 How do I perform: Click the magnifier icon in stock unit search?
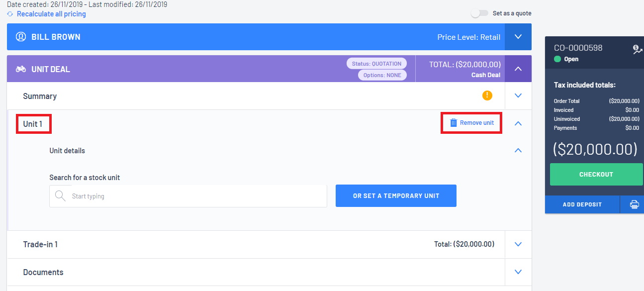[61, 196]
